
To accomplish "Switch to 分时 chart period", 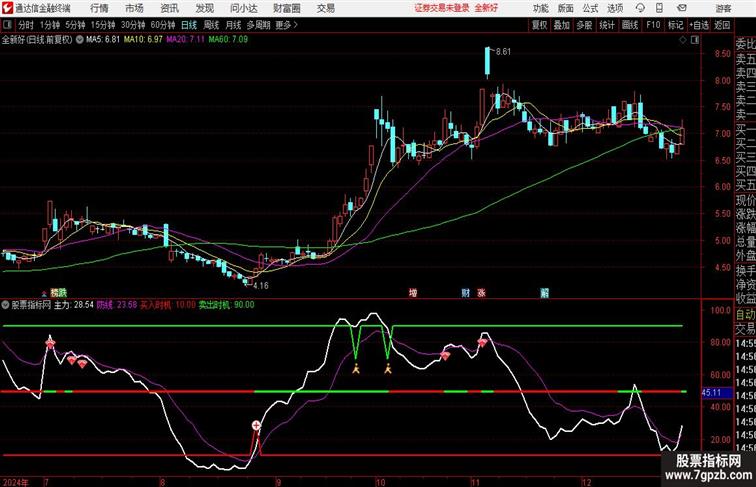I will pos(26,25).
